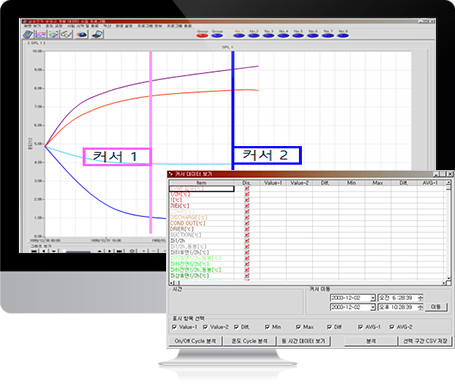Open the second item in the menu bar

click(x=54, y=26)
